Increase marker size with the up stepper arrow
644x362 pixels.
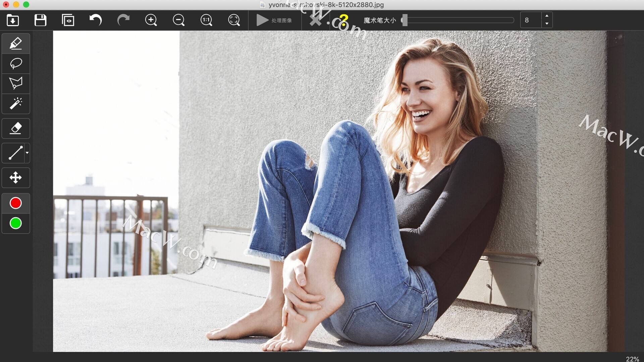[x=547, y=16]
